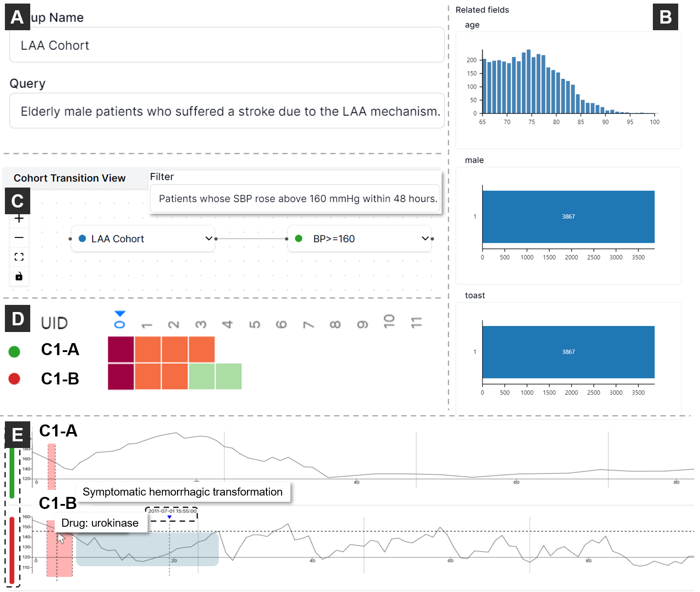Expand the LAA Cohort node dropdown

coord(209,239)
